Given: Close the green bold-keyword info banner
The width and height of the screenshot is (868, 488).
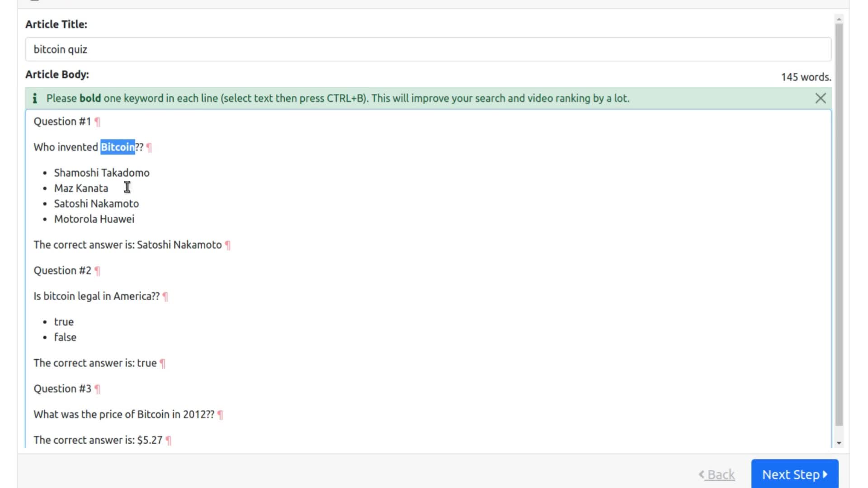Looking at the screenshot, I should click(821, 99).
